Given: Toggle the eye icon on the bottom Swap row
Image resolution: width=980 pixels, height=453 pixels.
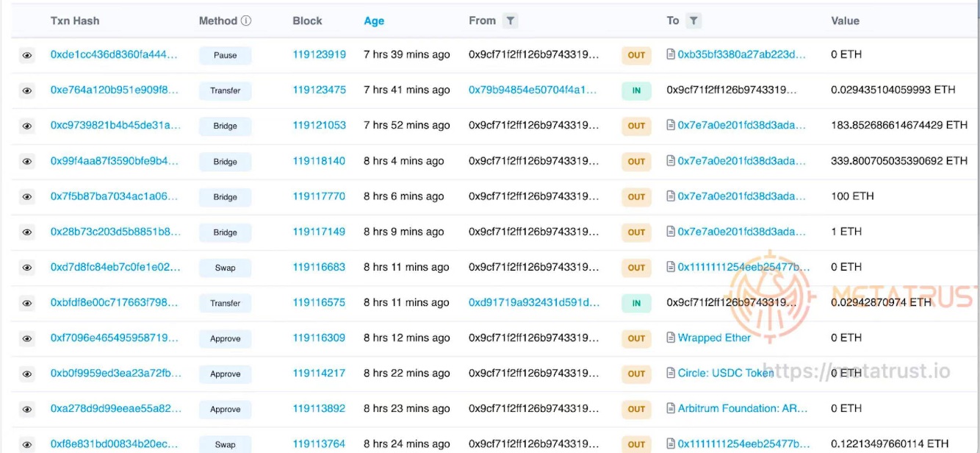Looking at the screenshot, I should [x=27, y=444].
